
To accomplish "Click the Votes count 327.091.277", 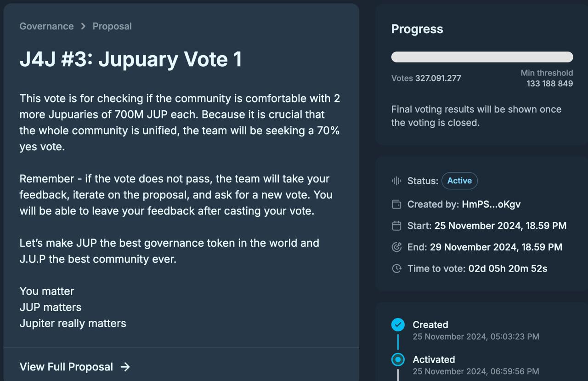I will click(x=438, y=78).
